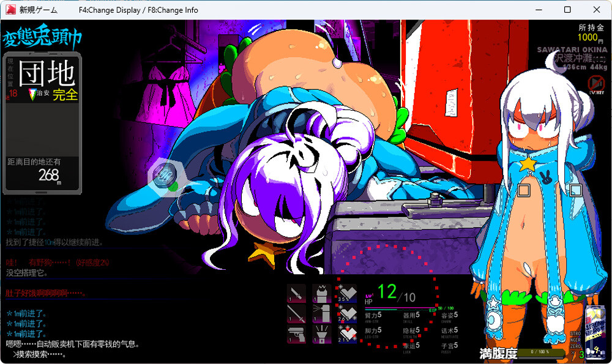The height and width of the screenshot is (364, 612).
Task: Click the clothing slot showing 26%
Action: coord(347,314)
